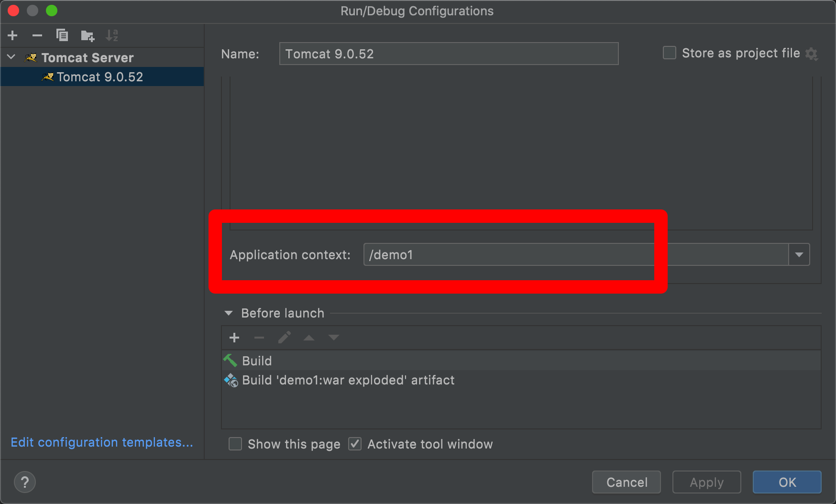Screen dimensions: 836x504
Task: Close the Run/Debug Configurations window
Action: pyautogui.click(x=13, y=11)
